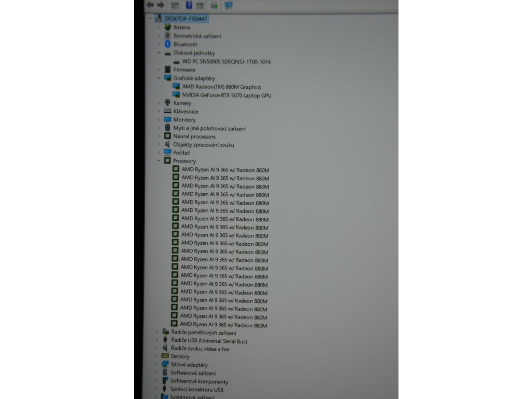The height and width of the screenshot is (399, 532).
Task: Click the speaker icon of Objekty zpracování zvuku
Action: (x=167, y=144)
